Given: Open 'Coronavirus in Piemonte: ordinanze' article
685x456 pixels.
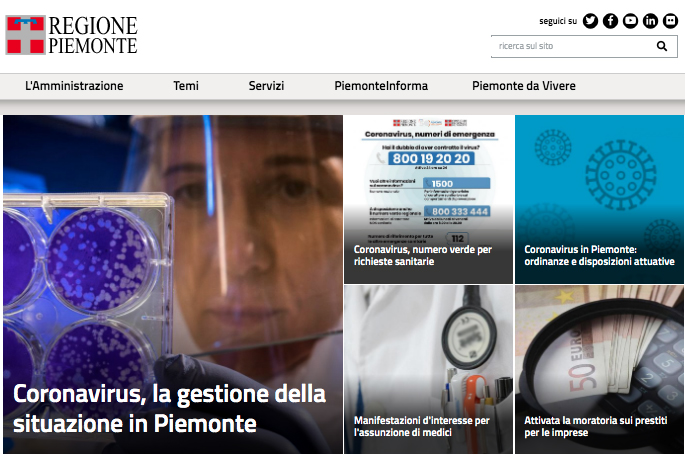Looking at the screenshot, I should click(599, 256).
